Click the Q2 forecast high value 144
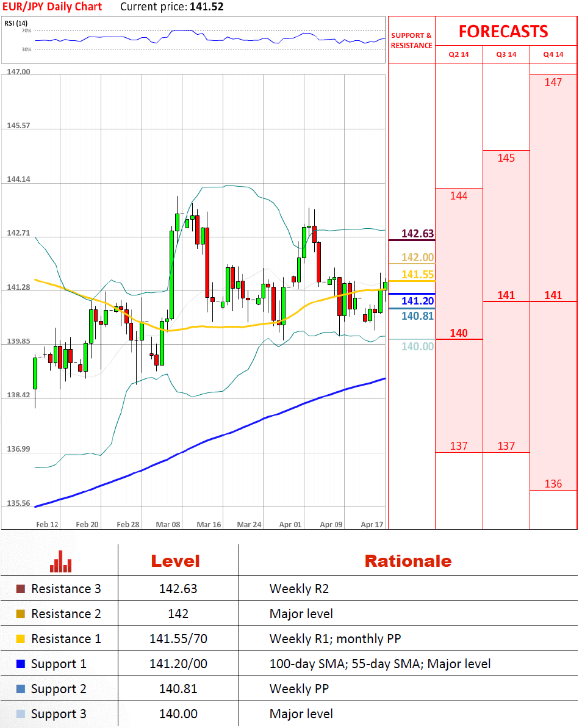The width and height of the screenshot is (582, 728). tap(459, 195)
